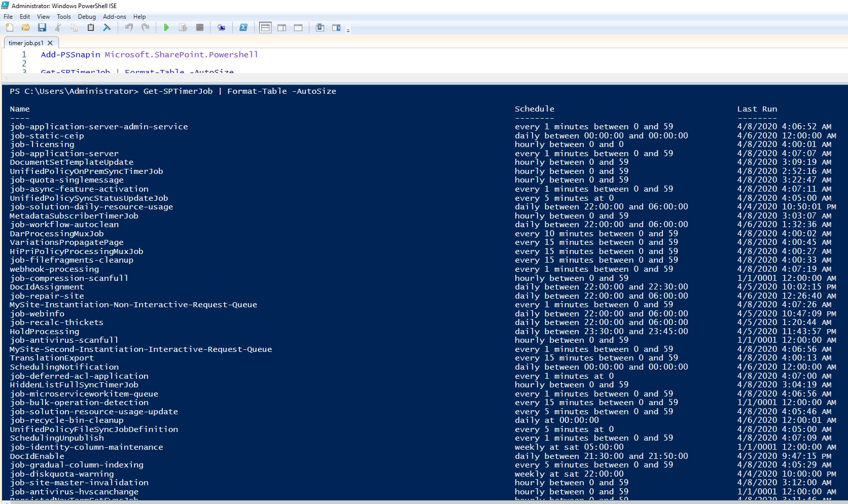Open the Debug menu
848x504 pixels.
87,17
